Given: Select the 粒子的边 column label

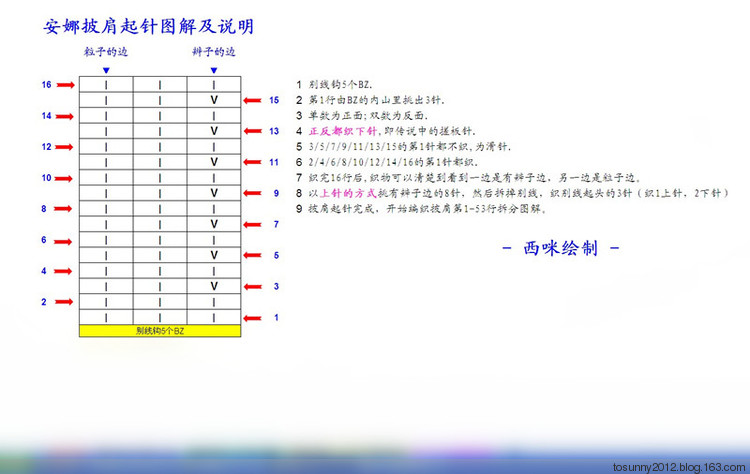Looking at the screenshot, I should (106, 52).
